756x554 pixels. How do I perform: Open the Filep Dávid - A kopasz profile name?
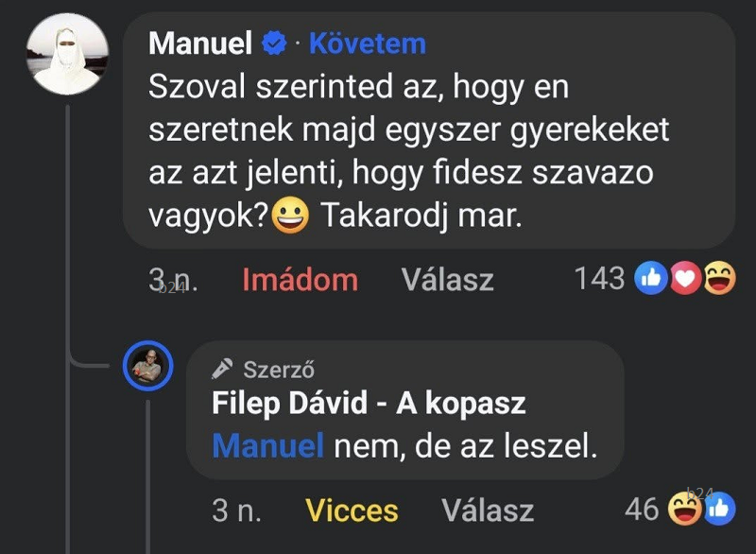(x=369, y=404)
